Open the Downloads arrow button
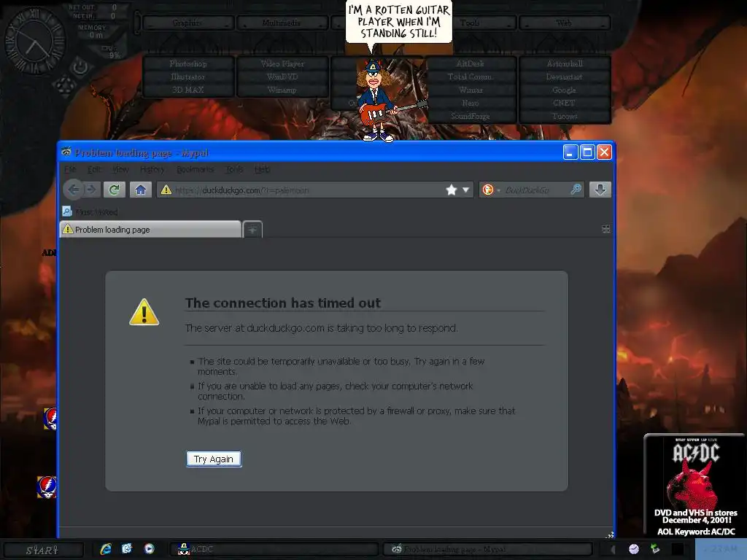Viewport: 747px width, 560px height. click(600, 190)
